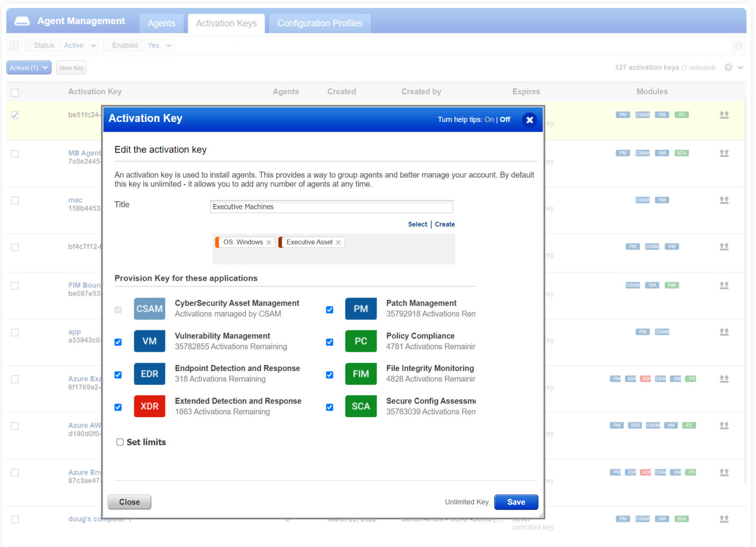Enable the Set limits checkbox

click(120, 442)
